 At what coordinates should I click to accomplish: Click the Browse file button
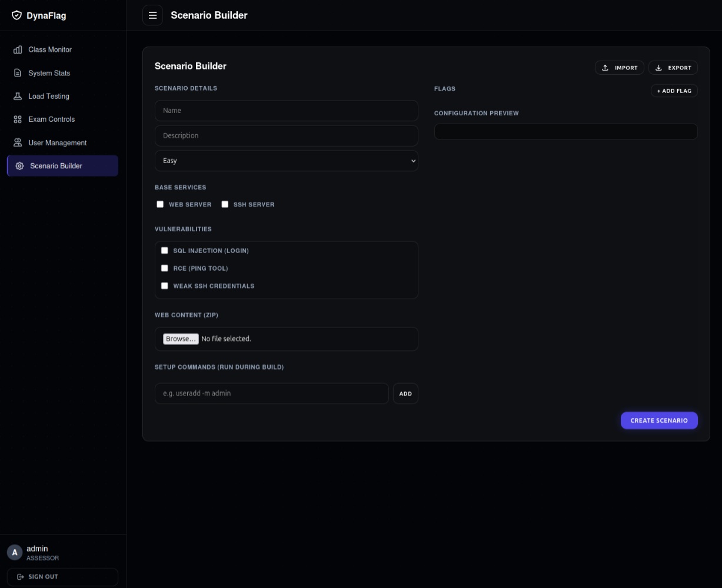tap(181, 339)
